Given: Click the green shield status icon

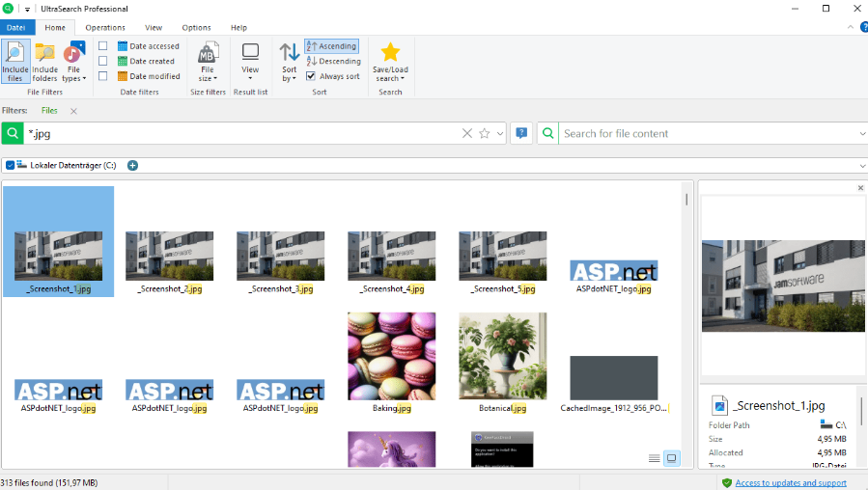Looking at the screenshot, I should click(727, 483).
